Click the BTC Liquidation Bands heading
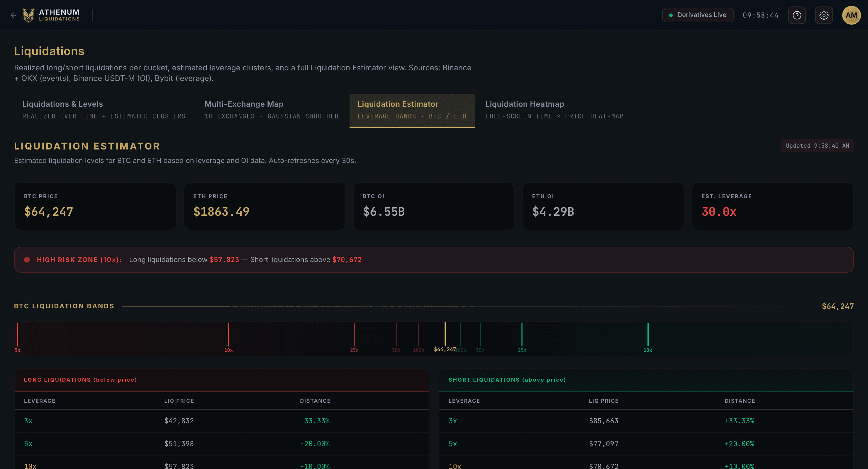868x469 pixels. [x=64, y=306]
